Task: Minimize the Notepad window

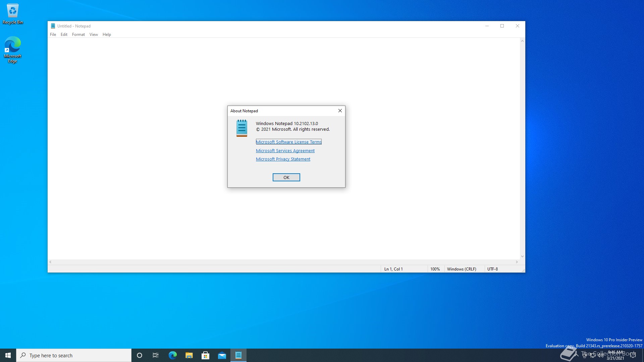Action: pos(487,26)
